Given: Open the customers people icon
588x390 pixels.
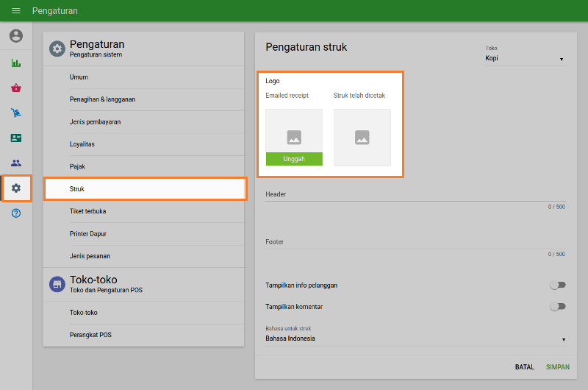Looking at the screenshot, I should pyautogui.click(x=16, y=163).
